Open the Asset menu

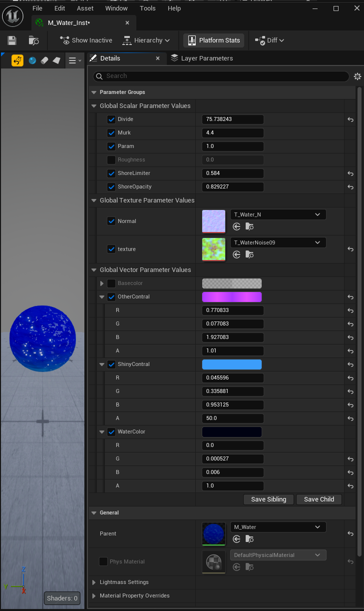(85, 8)
